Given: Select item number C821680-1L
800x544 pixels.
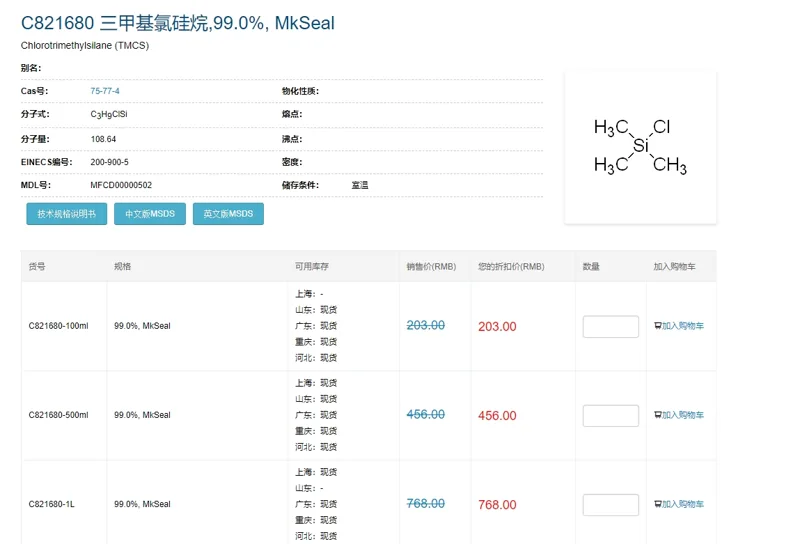Looking at the screenshot, I should [52, 504].
